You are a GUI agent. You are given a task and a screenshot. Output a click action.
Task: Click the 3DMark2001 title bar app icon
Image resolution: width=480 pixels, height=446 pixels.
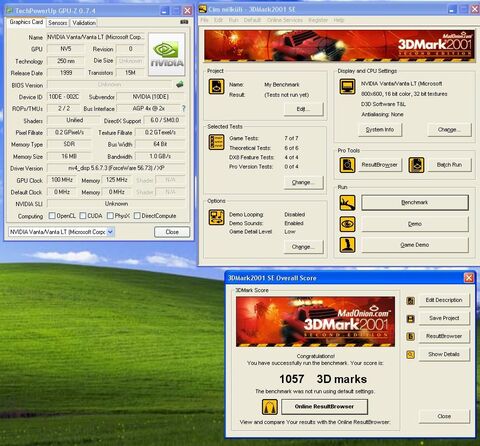click(202, 9)
